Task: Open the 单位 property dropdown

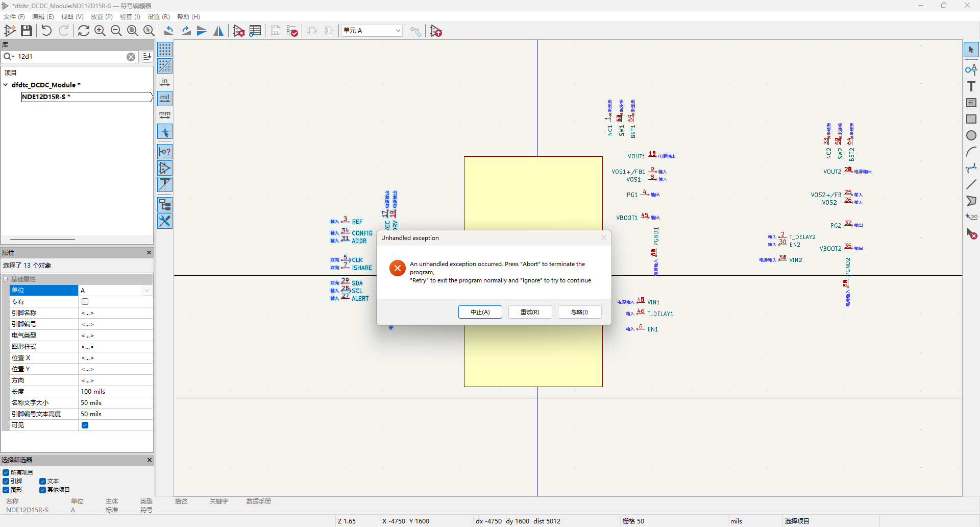Action: [147, 291]
